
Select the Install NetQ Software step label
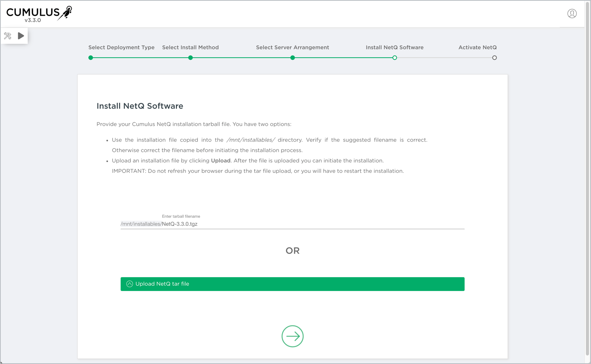pos(394,48)
